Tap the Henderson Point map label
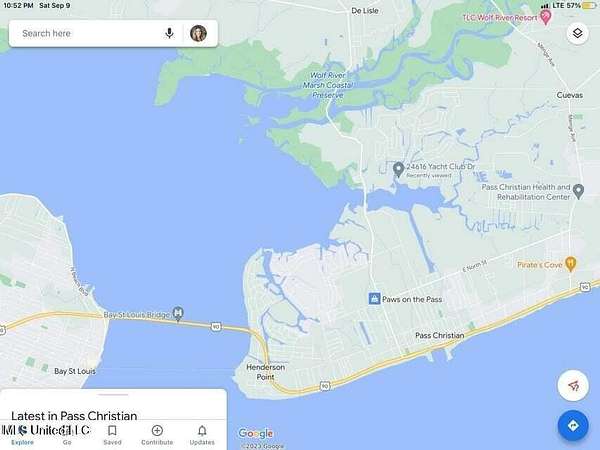 [x=266, y=372]
